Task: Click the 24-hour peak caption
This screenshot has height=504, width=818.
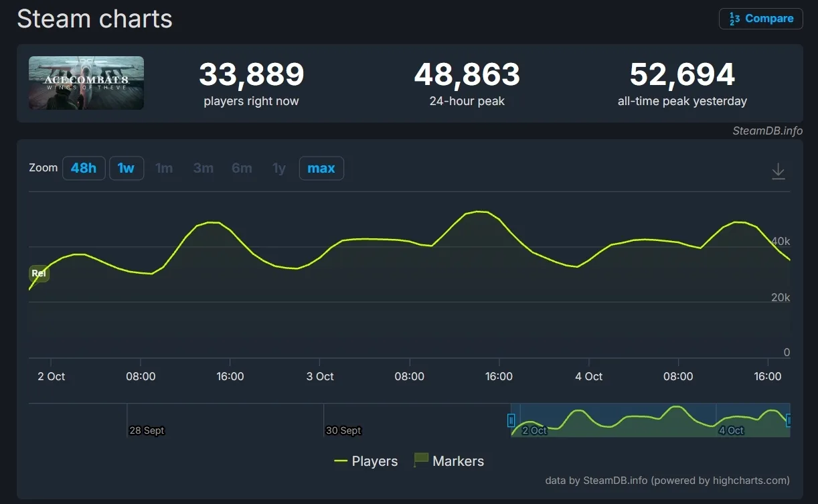Action: click(x=467, y=101)
